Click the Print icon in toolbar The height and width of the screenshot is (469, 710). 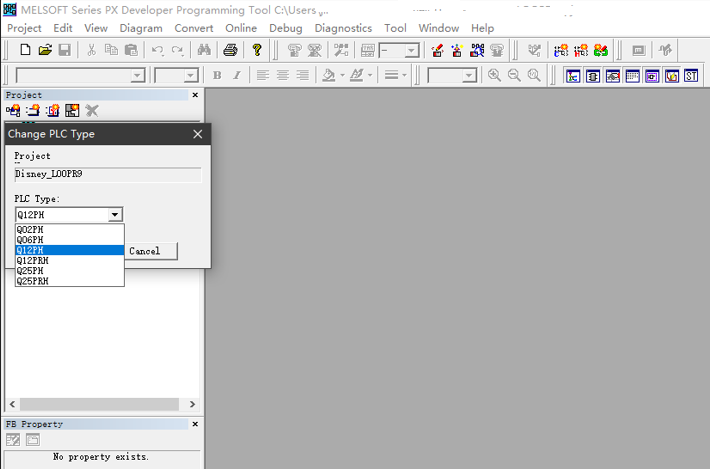(230, 50)
